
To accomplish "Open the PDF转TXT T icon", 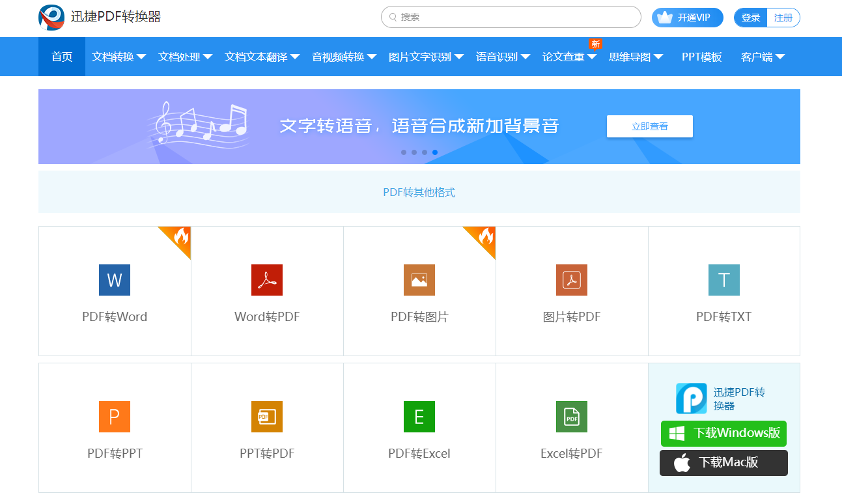I will click(724, 280).
